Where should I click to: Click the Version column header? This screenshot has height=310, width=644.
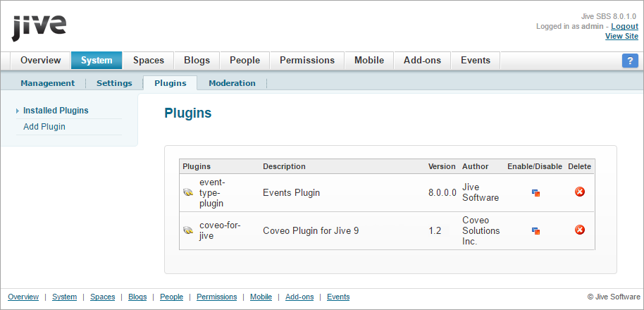tap(442, 167)
